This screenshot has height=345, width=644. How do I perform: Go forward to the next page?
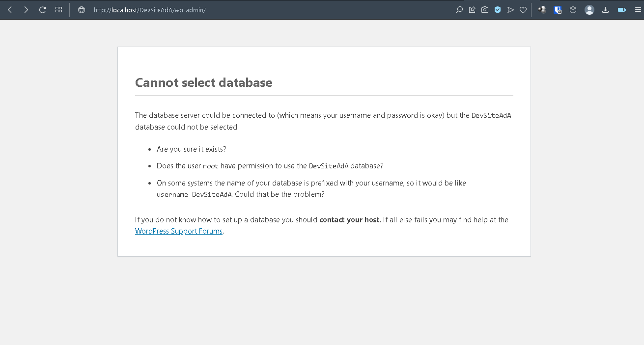tap(26, 10)
